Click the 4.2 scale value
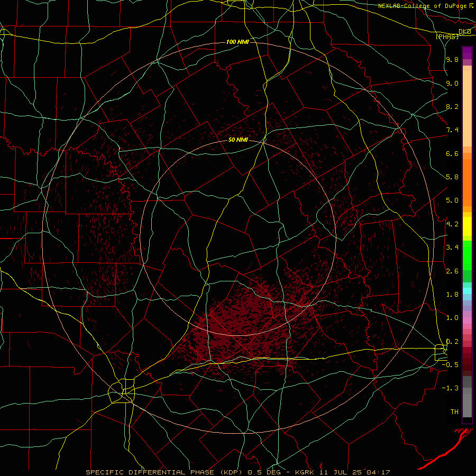The image size is (476, 476). tap(452, 224)
